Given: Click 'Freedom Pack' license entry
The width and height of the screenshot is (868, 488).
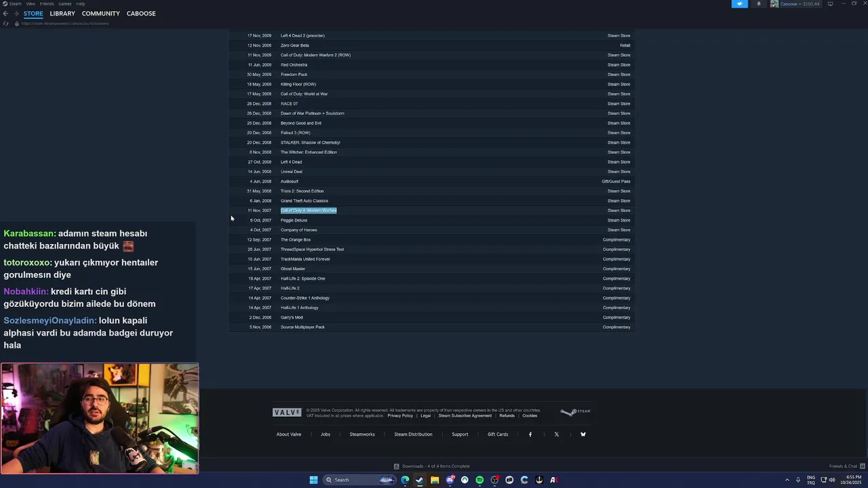Looking at the screenshot, I should (294, 75).
